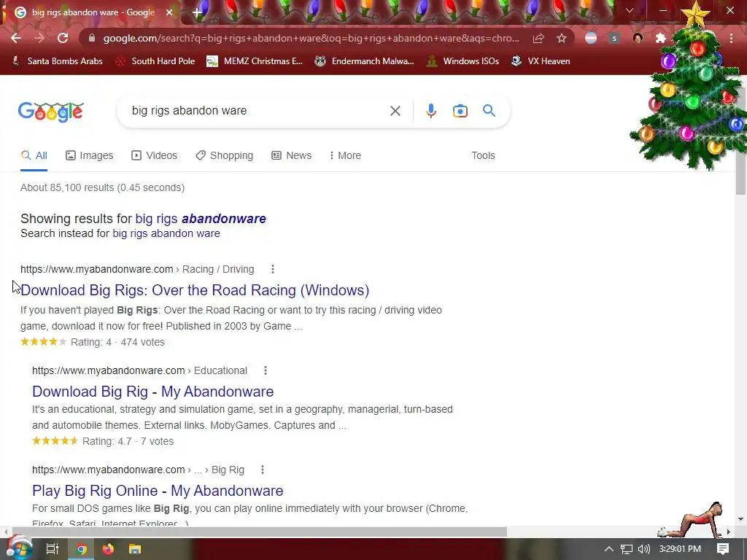Search instead for big rigs abandon ware

166,233
